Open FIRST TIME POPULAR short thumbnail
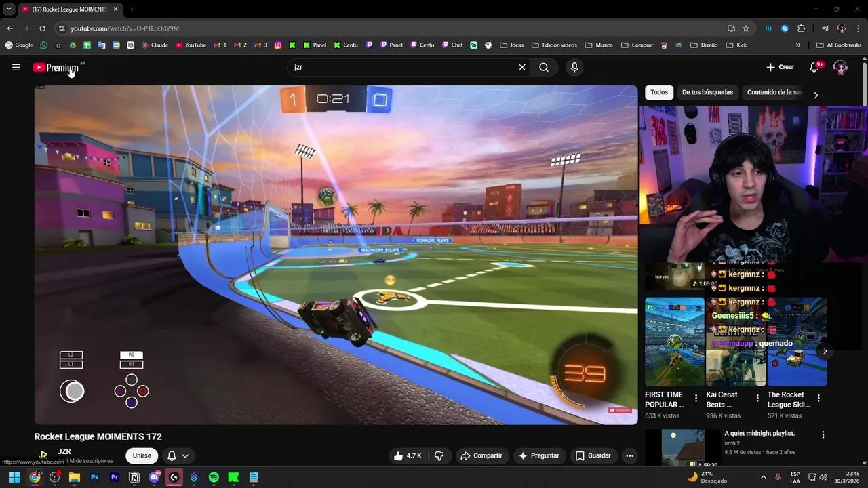This screenshot has width=868, height=488. 675,342
